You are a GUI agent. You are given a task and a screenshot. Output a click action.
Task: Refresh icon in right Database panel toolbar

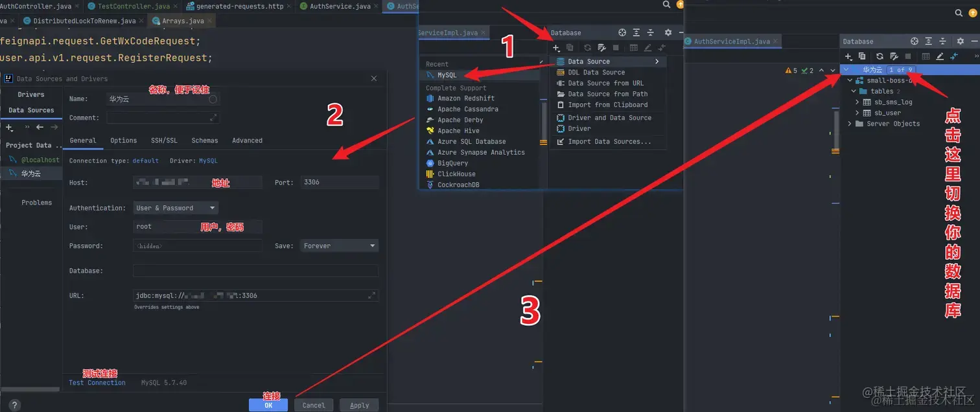tap(880, 56)
